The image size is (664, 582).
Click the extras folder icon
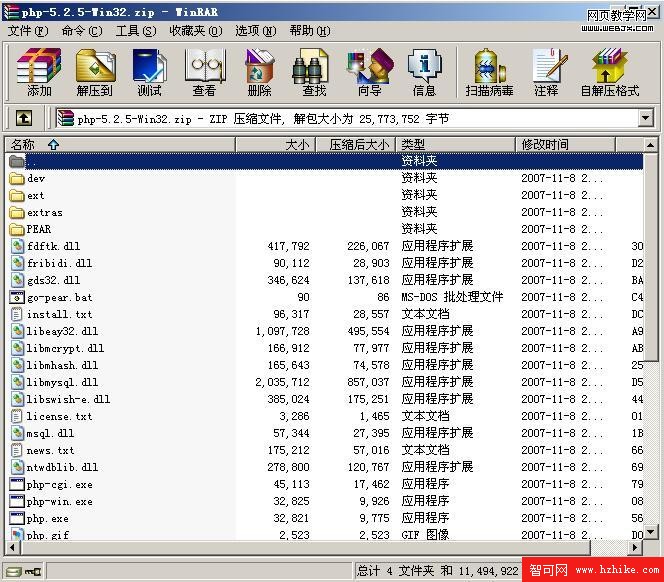click(x=17, y=212)
